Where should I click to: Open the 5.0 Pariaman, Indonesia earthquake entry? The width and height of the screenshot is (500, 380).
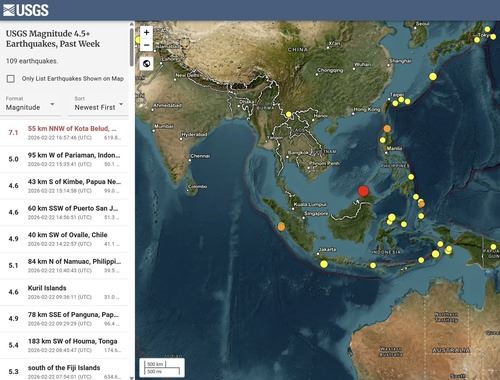tap(64, 159)
